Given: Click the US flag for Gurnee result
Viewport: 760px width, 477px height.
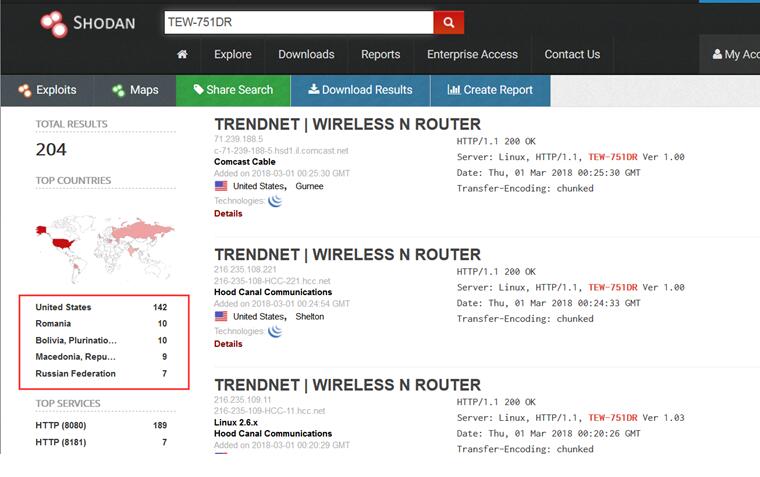Looking at the screenshot, I should tap(221, 186).
